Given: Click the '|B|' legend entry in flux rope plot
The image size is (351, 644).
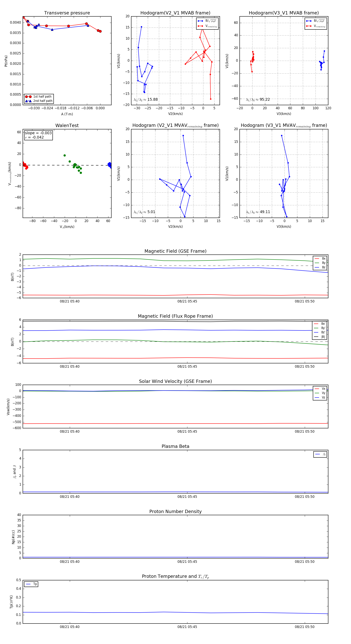Looking at the screenshot, I should point(320,337).
